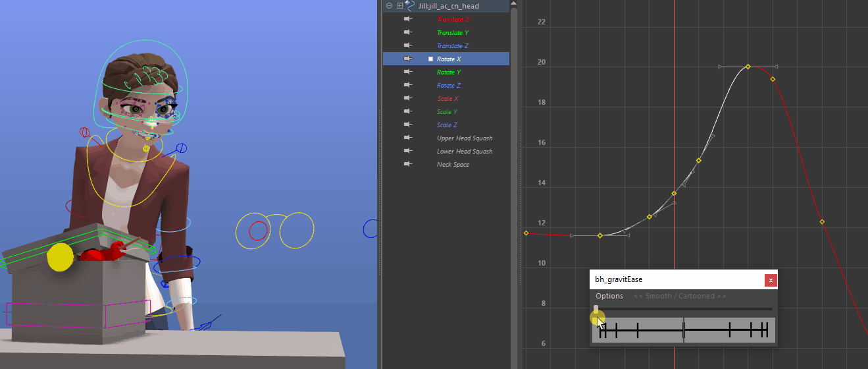Select the flat-tangent keyframe where white curve begins
868x369 pixels.
[600, 235]
